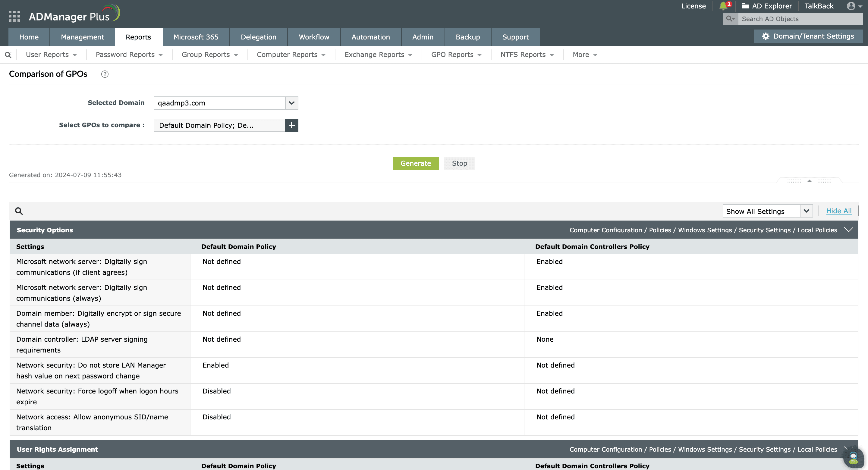Switch to the Delegation tab
868x470 pixels.
coord(259,37)
